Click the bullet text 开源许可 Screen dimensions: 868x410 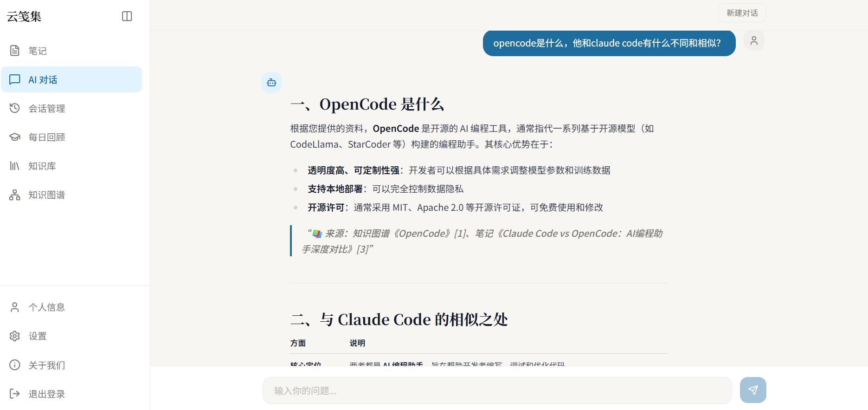click(326, 208)
